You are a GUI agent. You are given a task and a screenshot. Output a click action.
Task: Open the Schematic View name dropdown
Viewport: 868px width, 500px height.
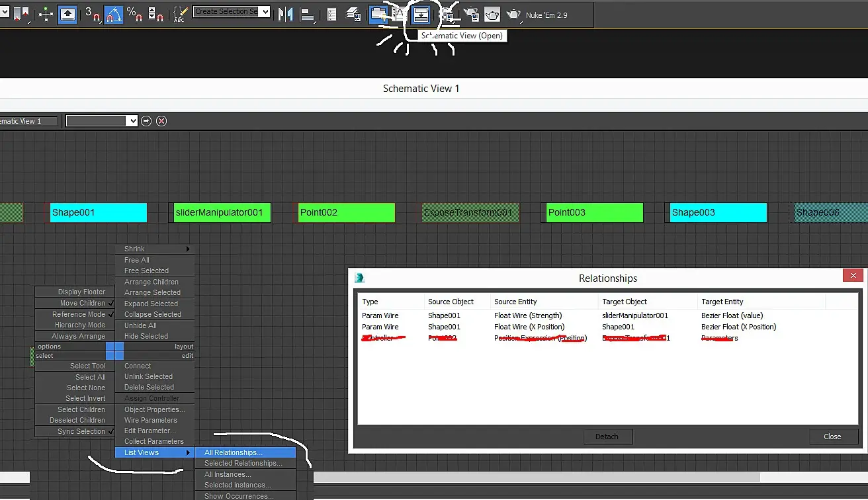pos(102,121)
